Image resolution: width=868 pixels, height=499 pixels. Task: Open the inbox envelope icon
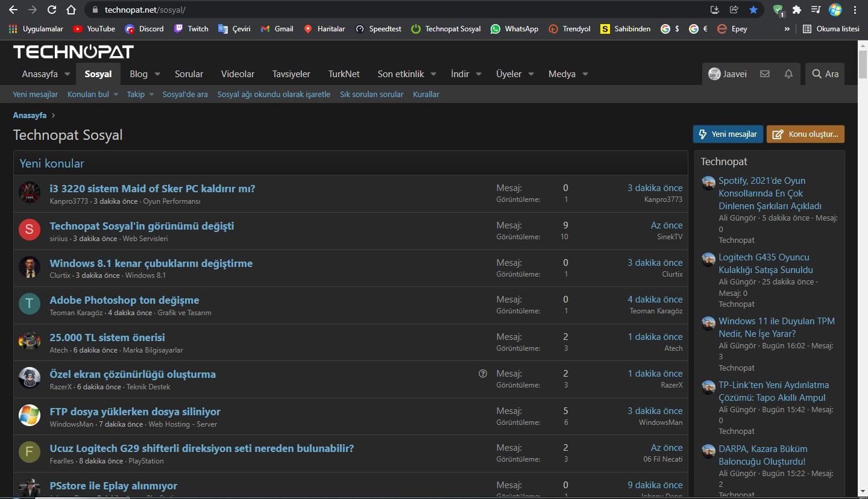pyautogui.click(x=765, y=74)
